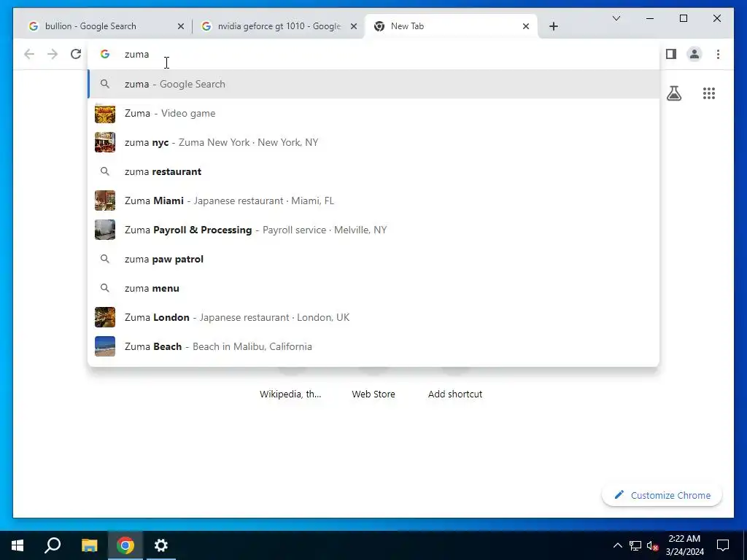The height and width of the screenshot is (560, 747).
Task: Open the Windows Start menu
Action: [x=18, y=545]
